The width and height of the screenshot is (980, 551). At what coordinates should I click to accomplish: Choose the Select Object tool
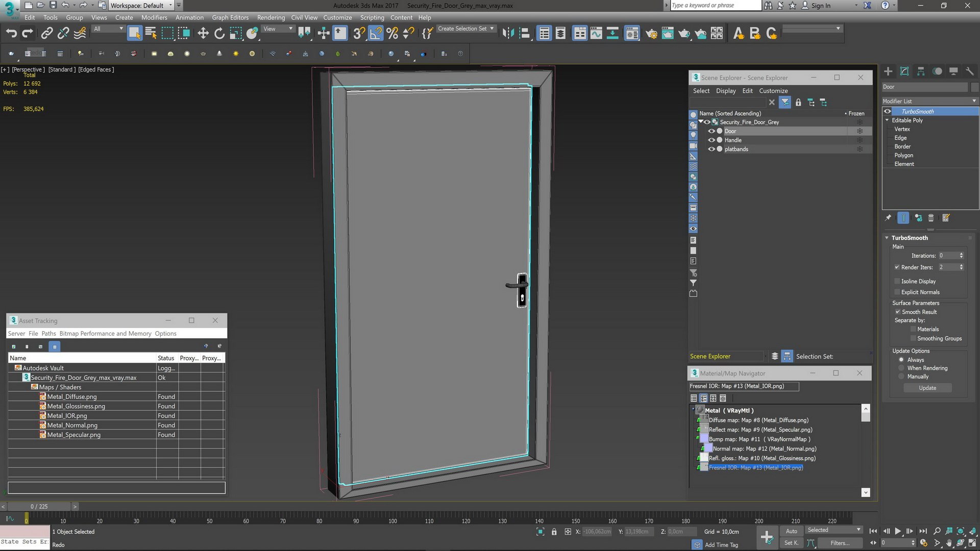[x=134, y=34]
